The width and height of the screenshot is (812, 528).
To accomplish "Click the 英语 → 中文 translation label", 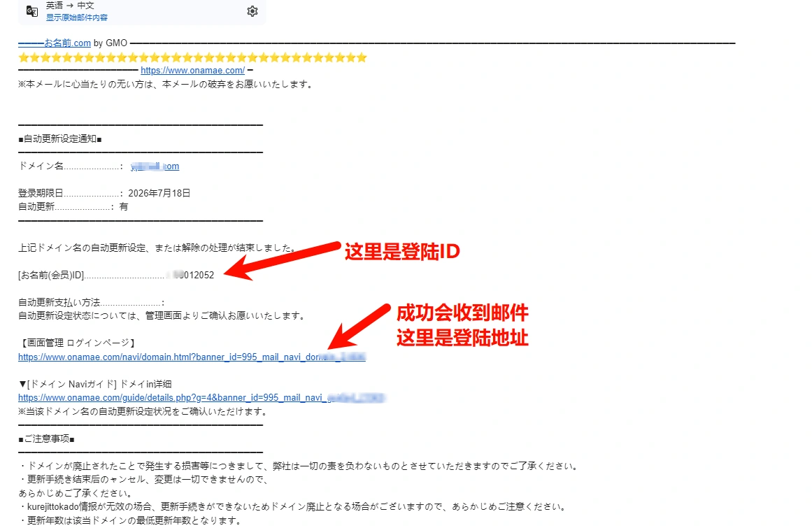I will (x=70, y=6).
